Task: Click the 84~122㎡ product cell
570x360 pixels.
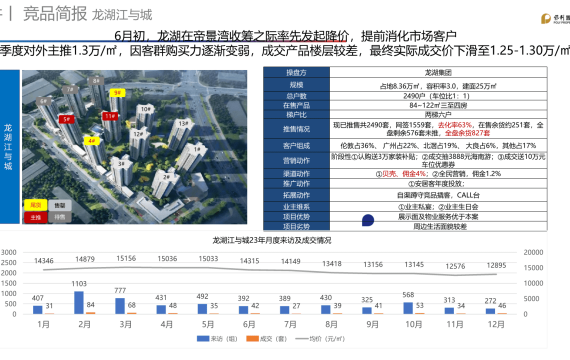Action: pyautogui.click(x=438, y=105)
